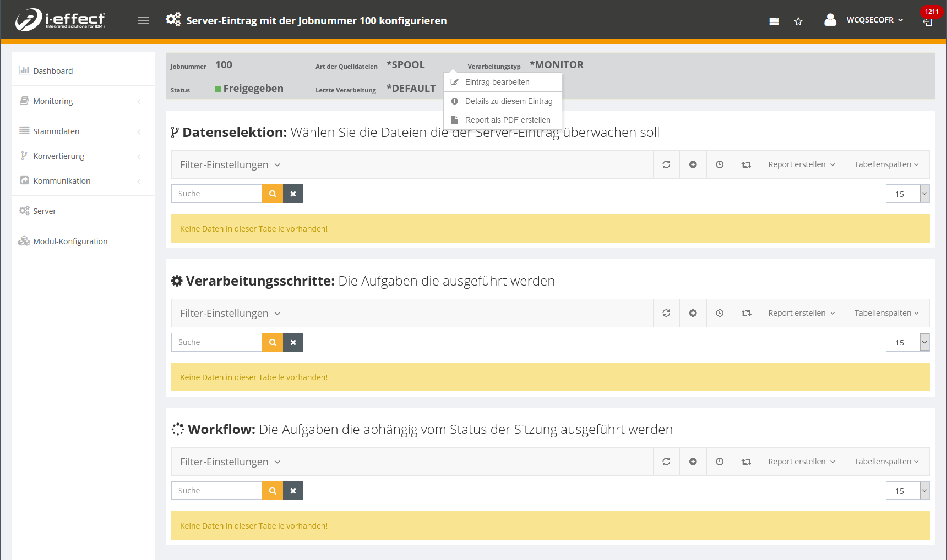Click the hamburger menu icon in header

pyautogui.click(x=144, y=20)
